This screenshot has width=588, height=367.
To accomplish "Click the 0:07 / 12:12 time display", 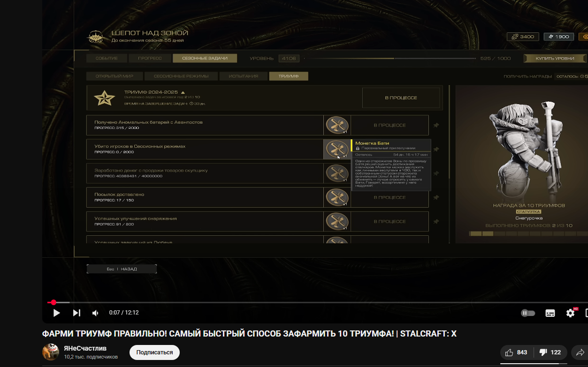I will 124,313.
